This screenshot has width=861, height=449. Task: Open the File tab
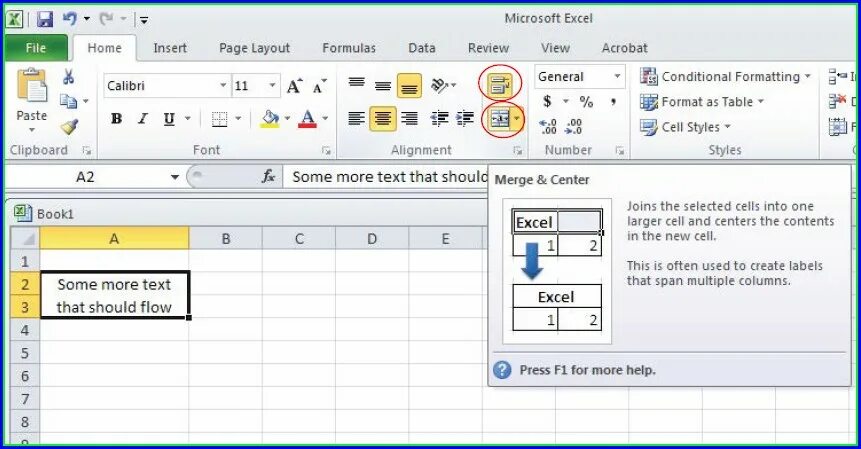pyautogui.click(x=36, y=48)
